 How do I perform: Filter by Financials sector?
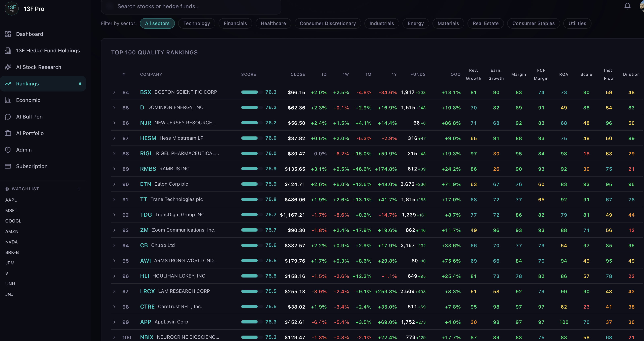(235, 23)
